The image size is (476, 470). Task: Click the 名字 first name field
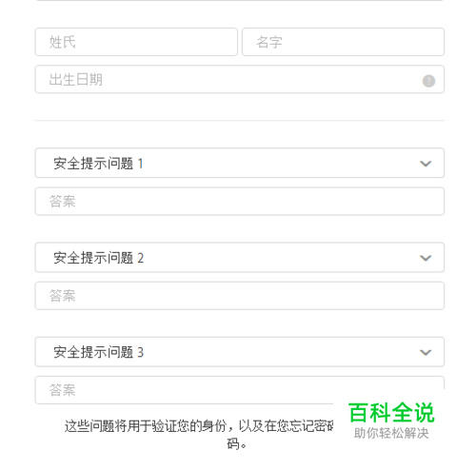[343, 42]
